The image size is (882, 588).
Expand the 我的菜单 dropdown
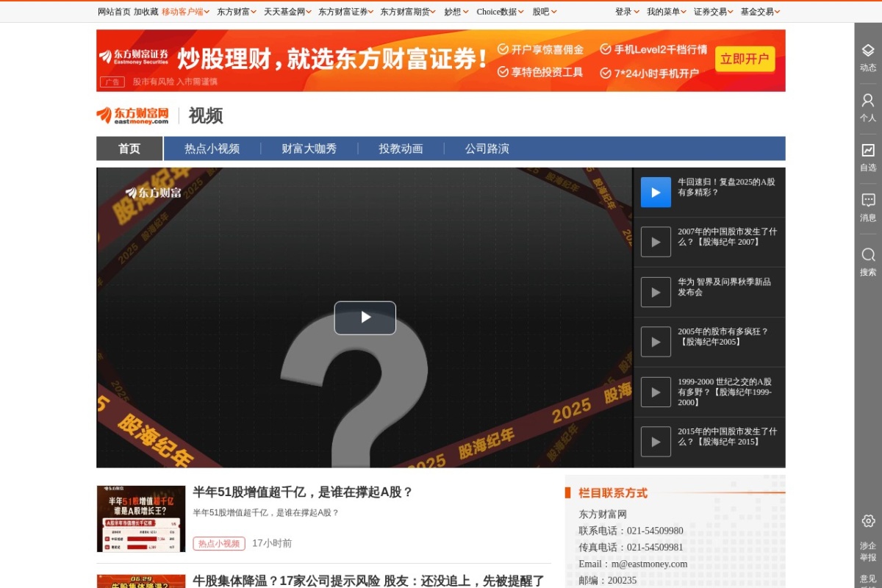pos(667,12)
